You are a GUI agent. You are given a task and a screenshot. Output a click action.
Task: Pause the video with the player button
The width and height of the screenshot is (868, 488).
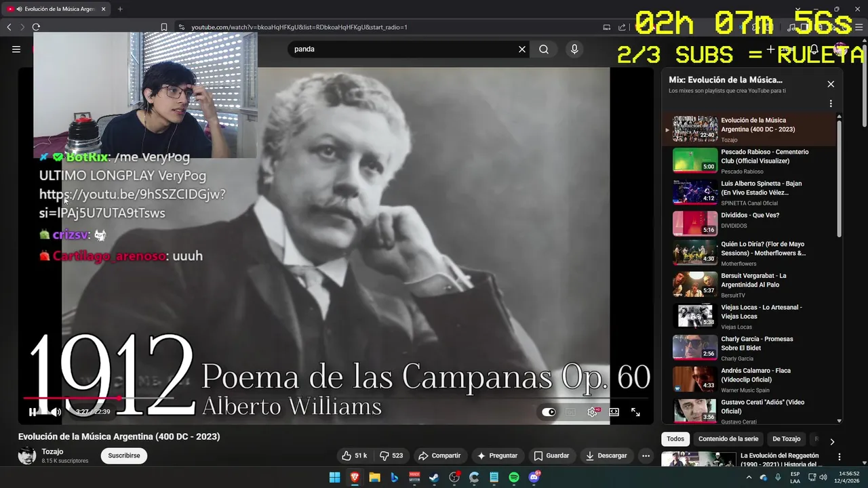[33, 412]
